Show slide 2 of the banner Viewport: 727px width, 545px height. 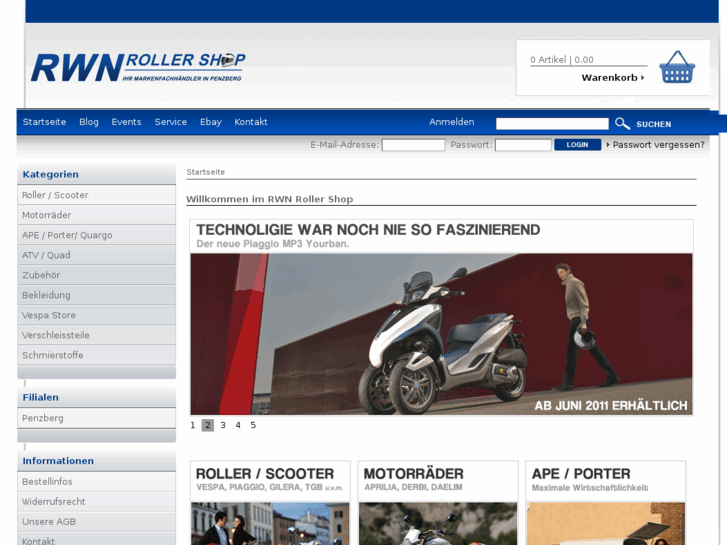pyautogui.click(x=208, y=425)
